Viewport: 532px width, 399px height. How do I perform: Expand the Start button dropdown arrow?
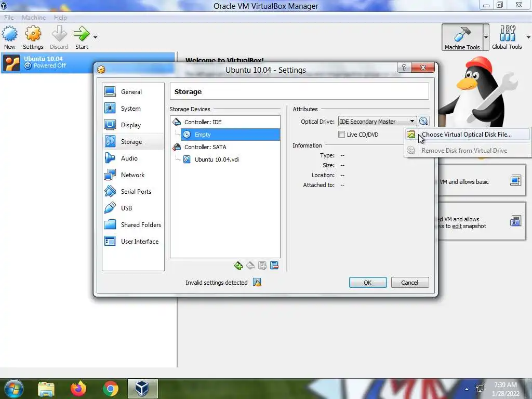pos(96,37)
